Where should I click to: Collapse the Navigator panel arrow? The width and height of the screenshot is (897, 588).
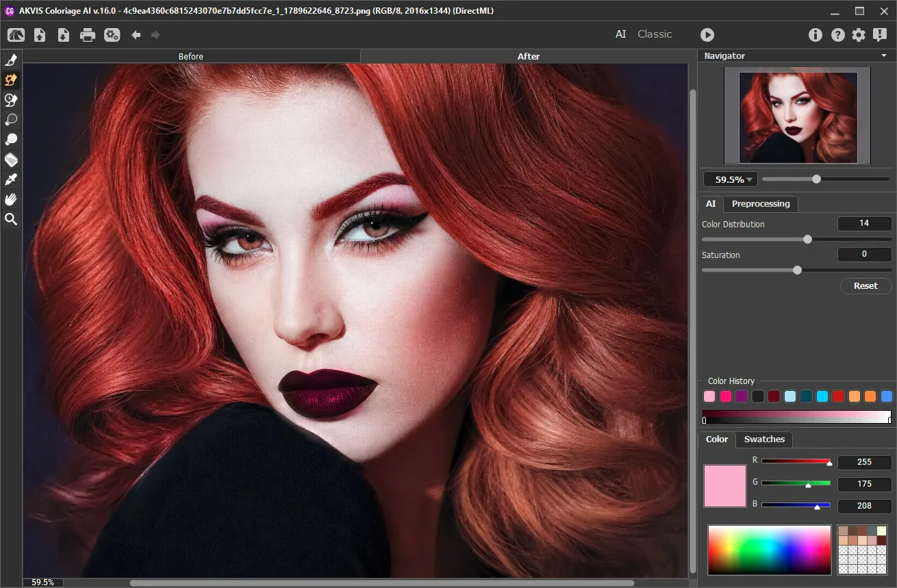click(884, 56)
